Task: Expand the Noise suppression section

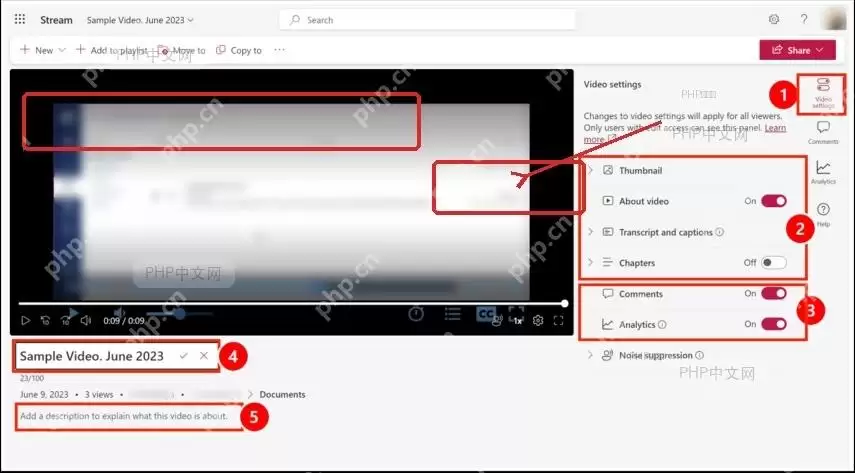Action: (x=591, y=355)
